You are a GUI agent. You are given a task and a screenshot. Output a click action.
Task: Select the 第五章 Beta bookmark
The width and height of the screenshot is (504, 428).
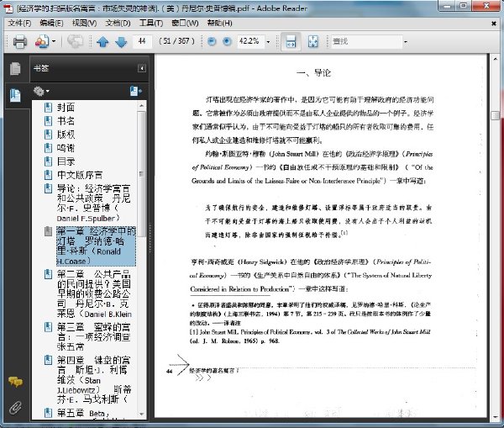(83, 413)
